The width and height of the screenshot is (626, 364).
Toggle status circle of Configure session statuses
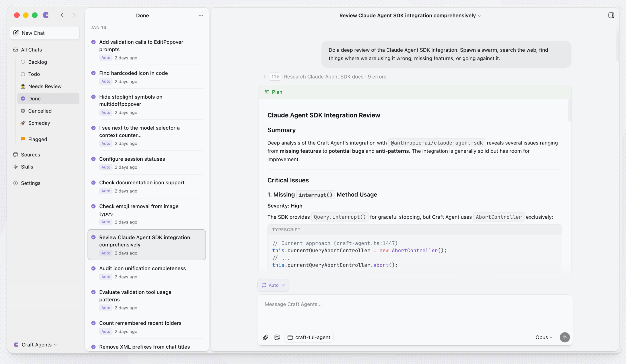(x=93, y=159)
